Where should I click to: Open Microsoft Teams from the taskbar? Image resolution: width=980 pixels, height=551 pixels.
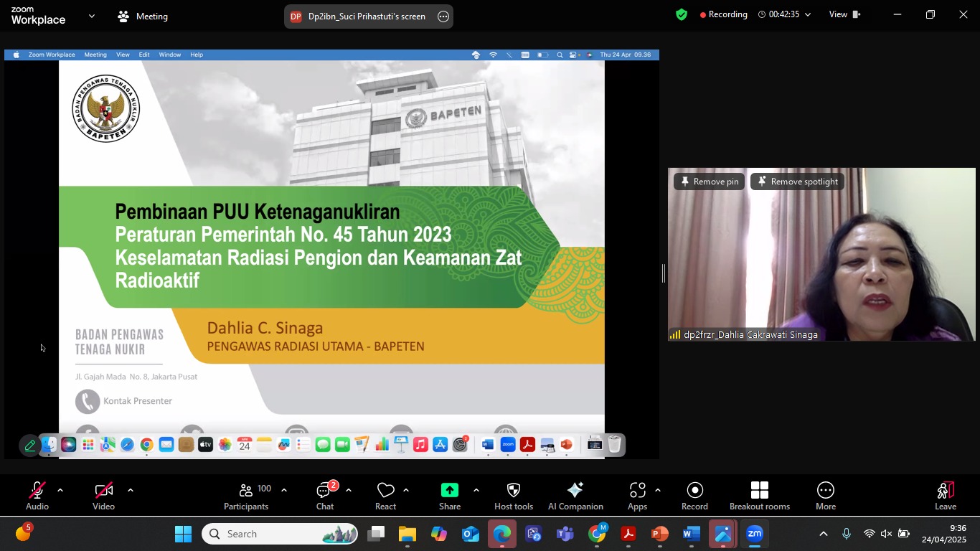tap(565, 534)
